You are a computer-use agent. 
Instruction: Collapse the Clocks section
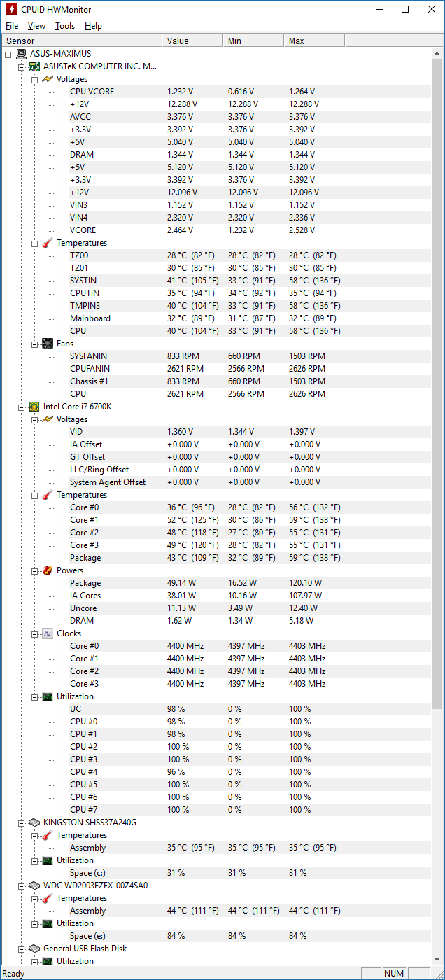click(x=34, y=633)
